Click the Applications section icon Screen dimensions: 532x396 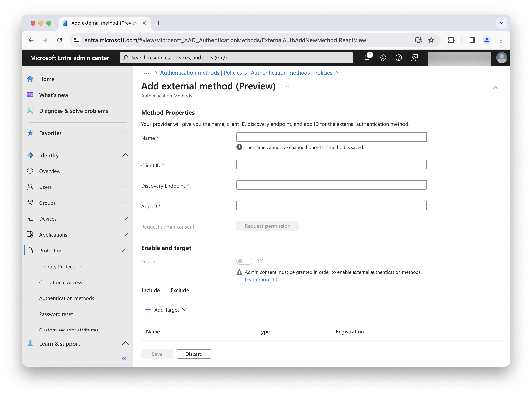31,235
